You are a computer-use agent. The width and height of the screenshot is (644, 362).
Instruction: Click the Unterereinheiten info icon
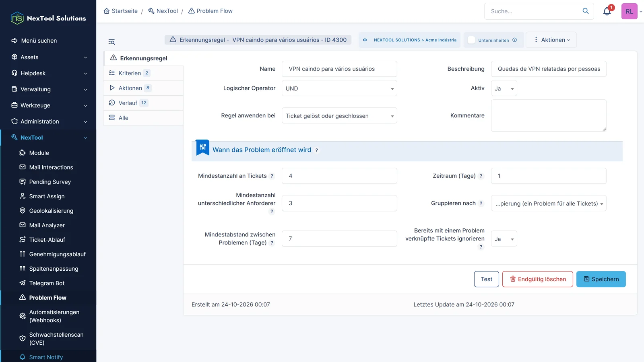click(514, 40)
